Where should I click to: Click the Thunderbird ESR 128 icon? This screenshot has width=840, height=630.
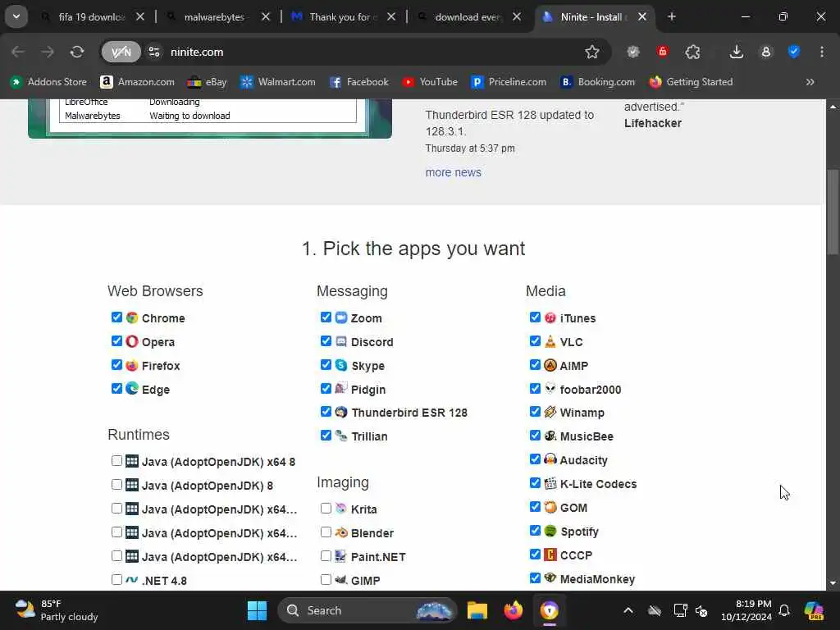click(x=341, y=412)
